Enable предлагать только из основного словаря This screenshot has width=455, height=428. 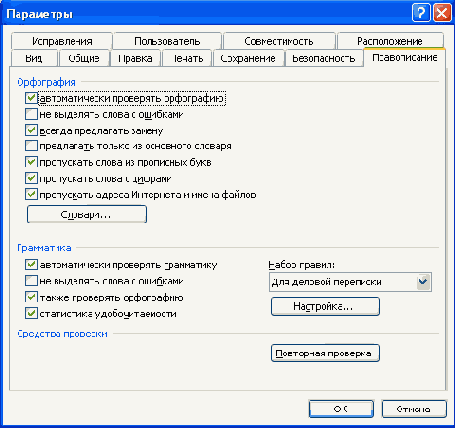[31, 146]
